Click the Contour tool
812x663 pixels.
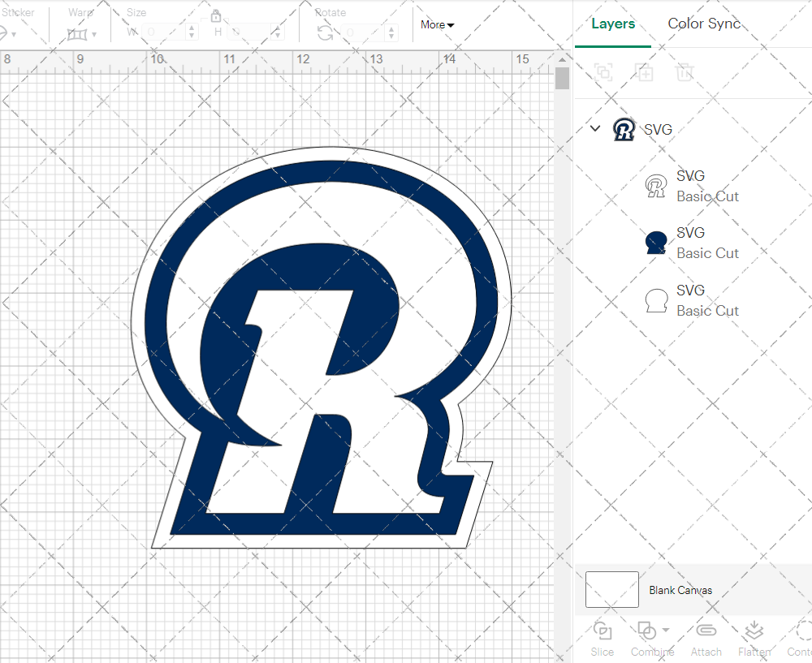coord(800,639)
